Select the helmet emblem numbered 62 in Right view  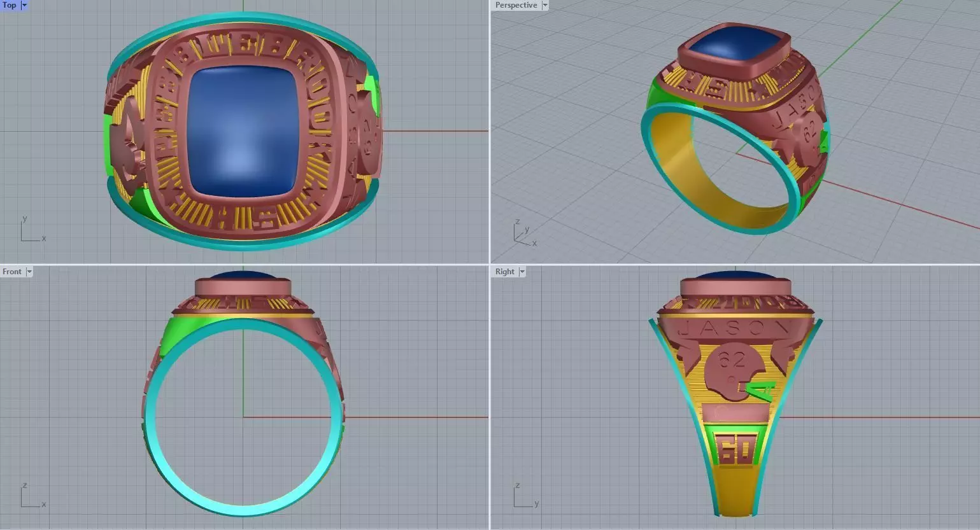(x=732, y=372)
